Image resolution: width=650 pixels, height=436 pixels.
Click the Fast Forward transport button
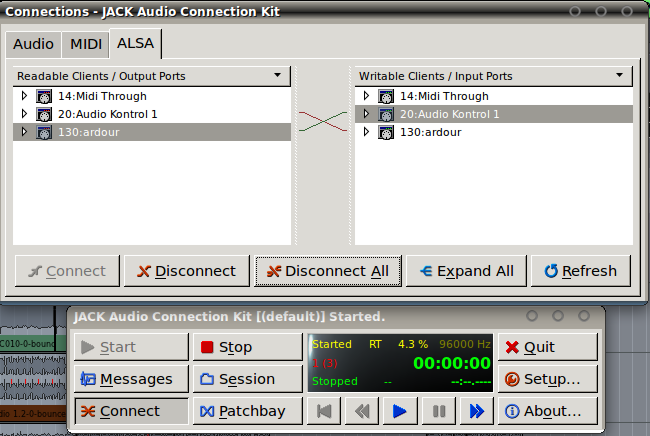coord(476,411)
